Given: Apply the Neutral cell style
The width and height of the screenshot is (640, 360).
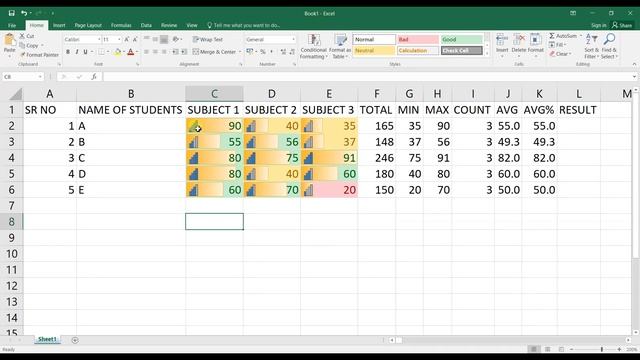Looking at the screenshot, I should 374,51.
